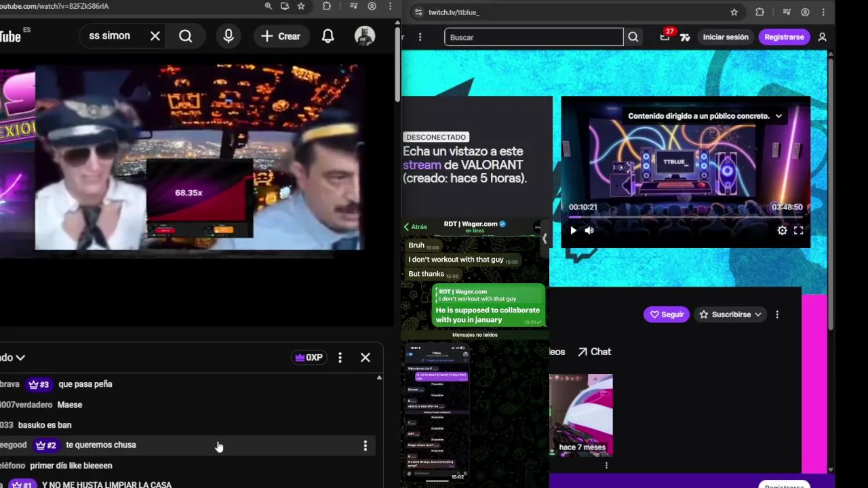Bookmark the Twitch page with star icon
This screenshot has width=868, height=488.
(734, 12)
